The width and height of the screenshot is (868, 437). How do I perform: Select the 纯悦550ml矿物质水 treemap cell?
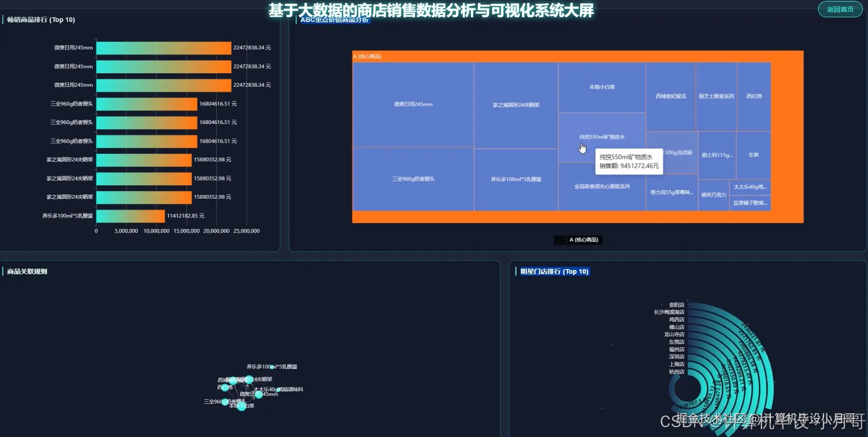tap(602, 136)
